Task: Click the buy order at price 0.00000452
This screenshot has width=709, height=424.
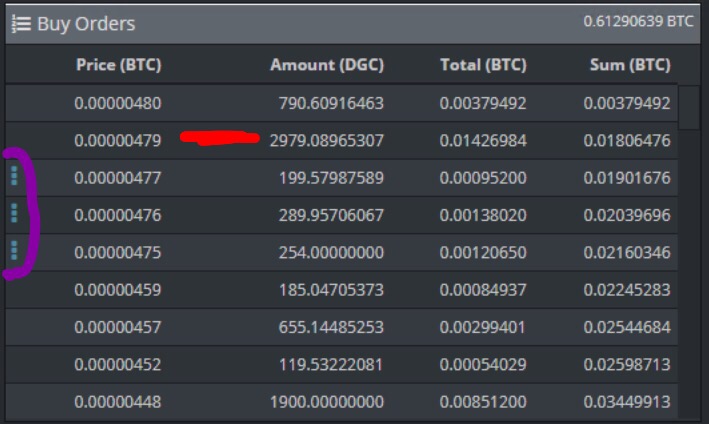Action: [341, 364]
